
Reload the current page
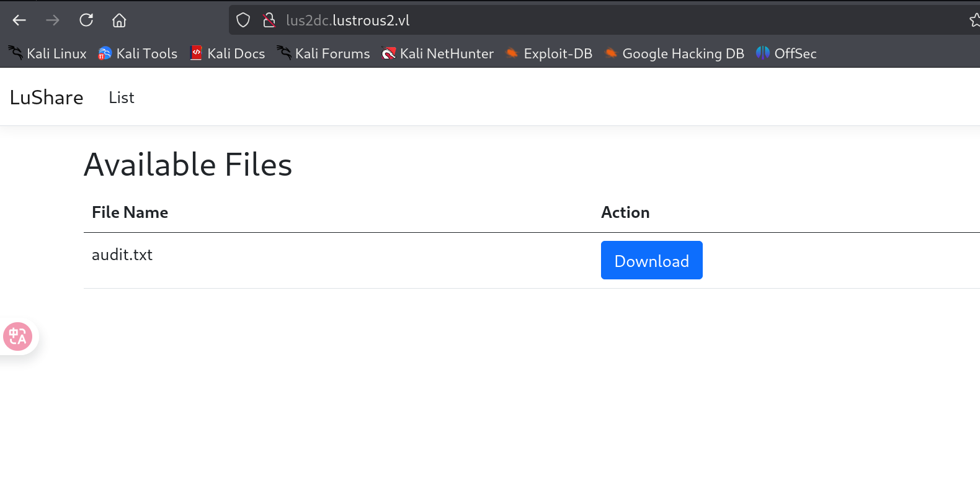coord(86,20)
